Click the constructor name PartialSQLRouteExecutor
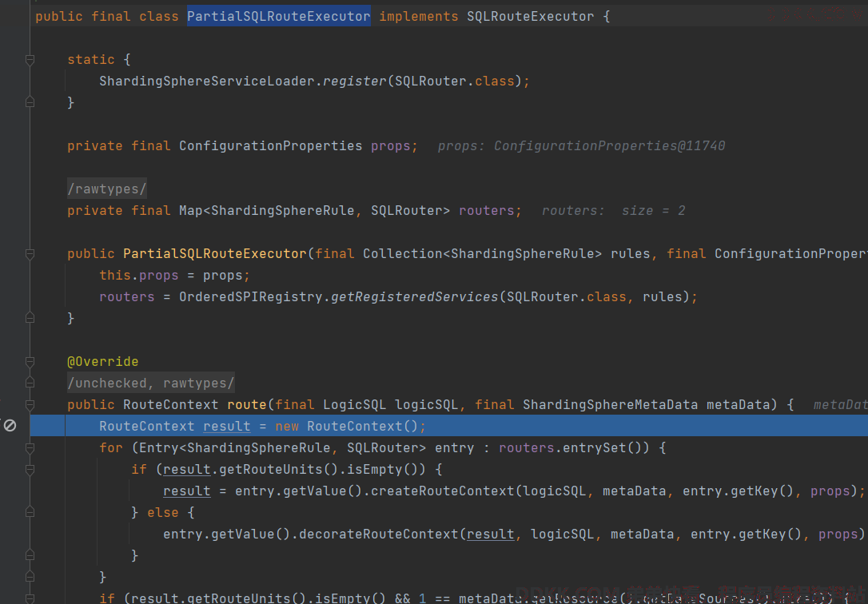 pos(215,254)
